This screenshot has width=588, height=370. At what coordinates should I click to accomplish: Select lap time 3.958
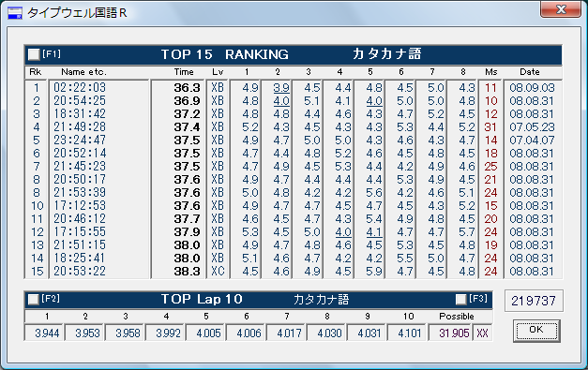click(x=128, y=333)
